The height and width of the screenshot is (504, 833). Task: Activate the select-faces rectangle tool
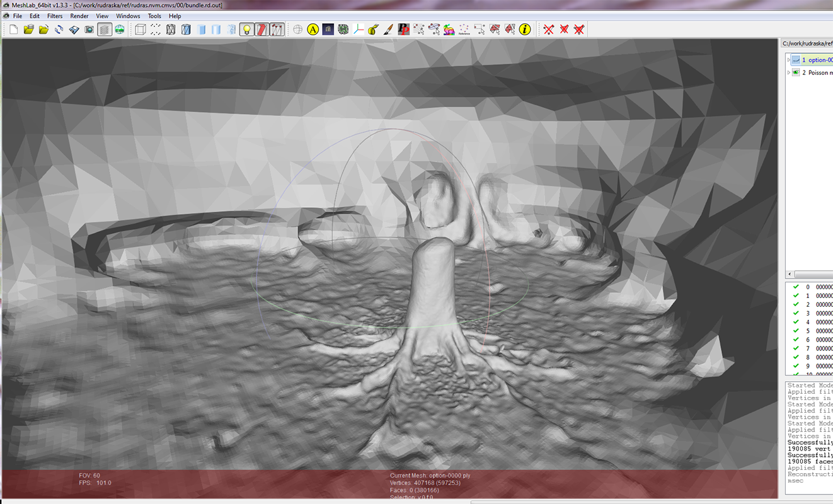(x=495, y=30)
